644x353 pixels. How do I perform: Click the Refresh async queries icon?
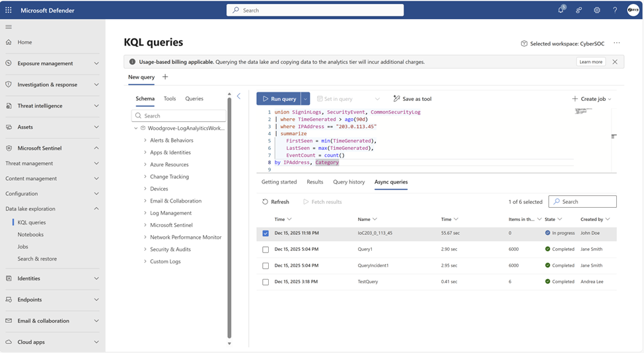[266, 202]
